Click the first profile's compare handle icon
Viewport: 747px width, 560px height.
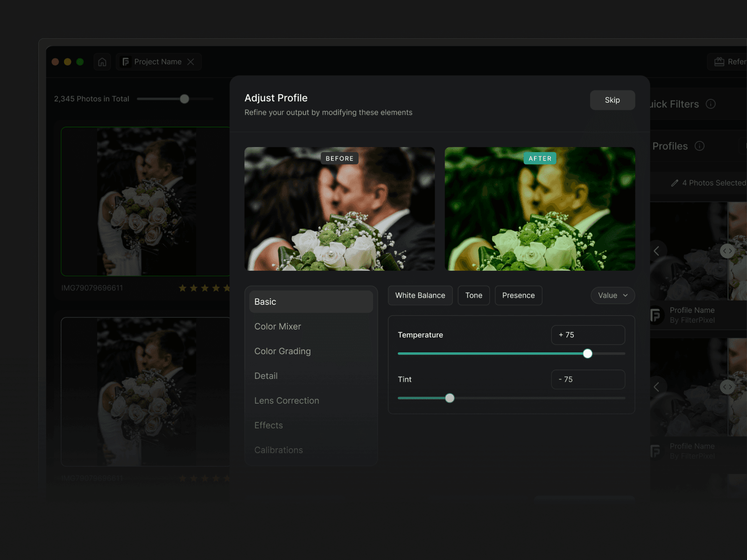727,251
